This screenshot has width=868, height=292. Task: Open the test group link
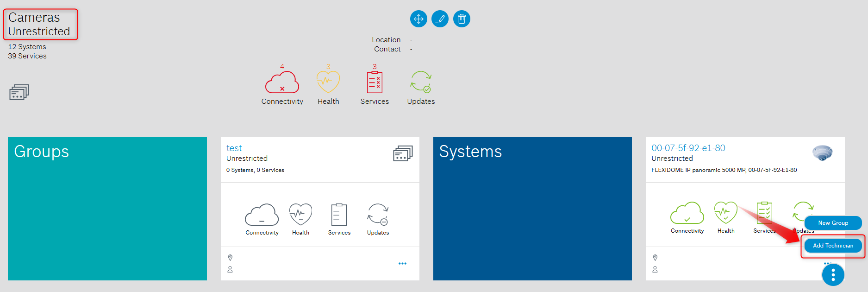234,148
